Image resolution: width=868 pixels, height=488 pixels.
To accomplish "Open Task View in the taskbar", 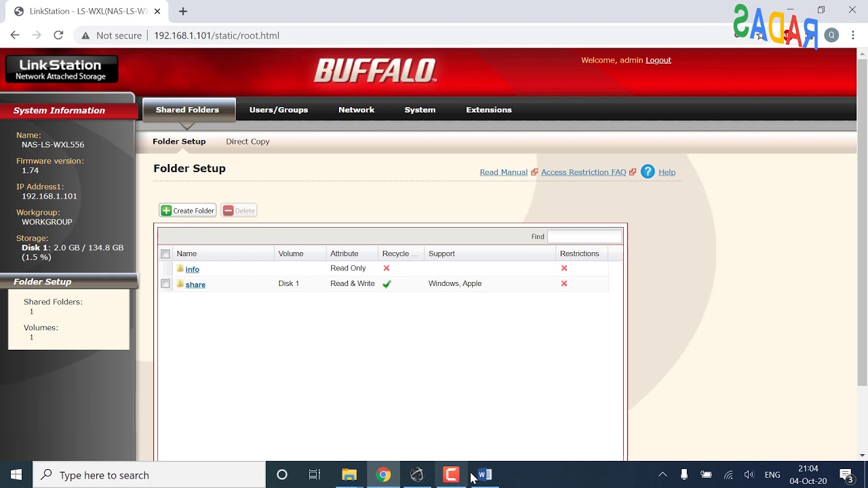I will pos(315,475).
